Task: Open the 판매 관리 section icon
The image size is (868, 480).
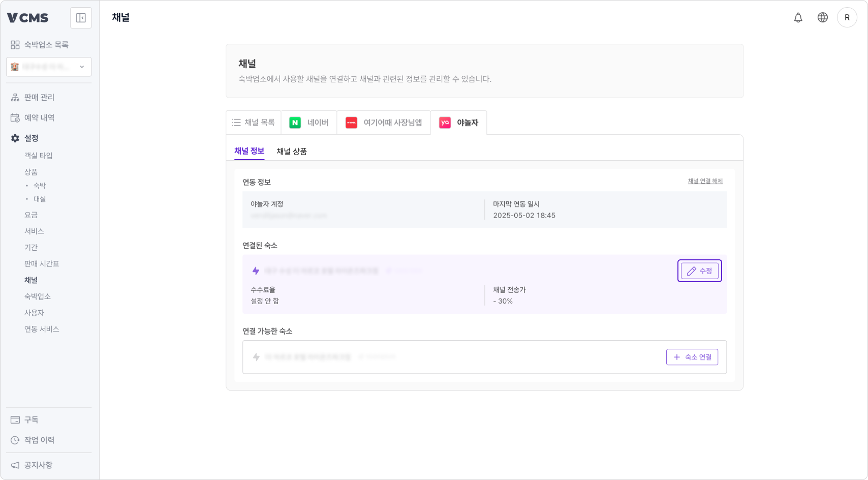Action: tap(14, 97)
